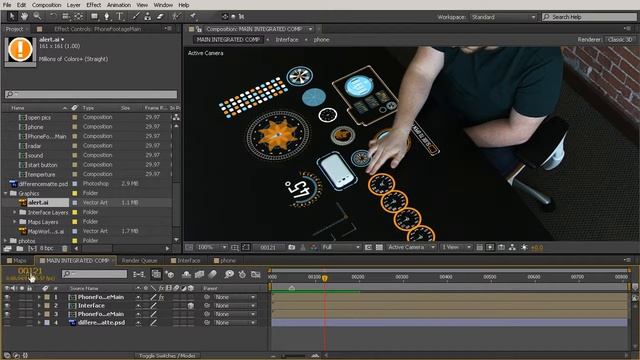Open the timeline Graph Editor icon
The height and width of the screenshot is (360, 640).
click(256, 274)
